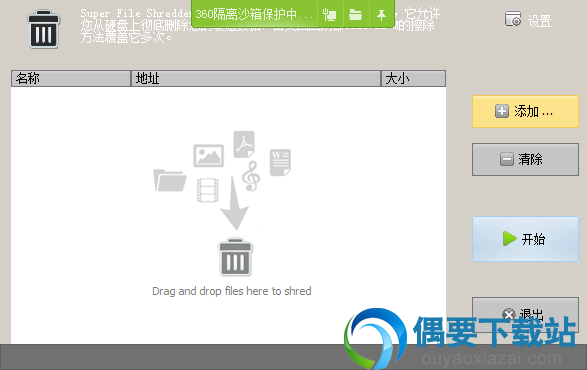Click the Drag and drop files here text
Screen dimensions: 587x370
click(232, 291)
